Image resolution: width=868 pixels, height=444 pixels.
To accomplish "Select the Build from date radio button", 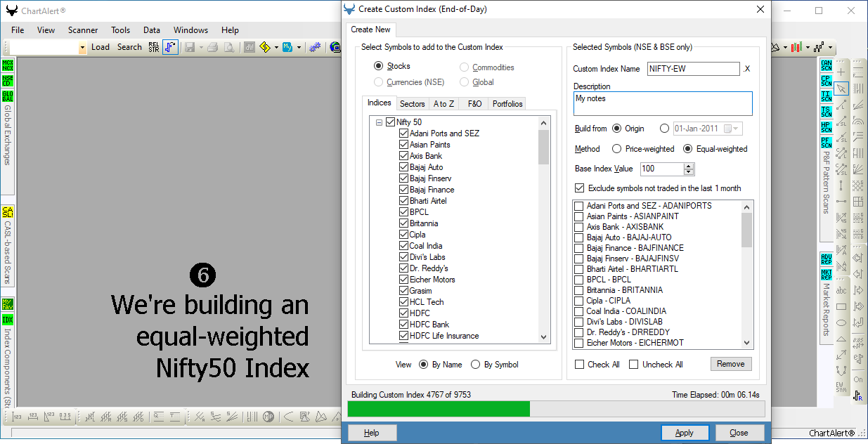I will click(x=665, y=129).
